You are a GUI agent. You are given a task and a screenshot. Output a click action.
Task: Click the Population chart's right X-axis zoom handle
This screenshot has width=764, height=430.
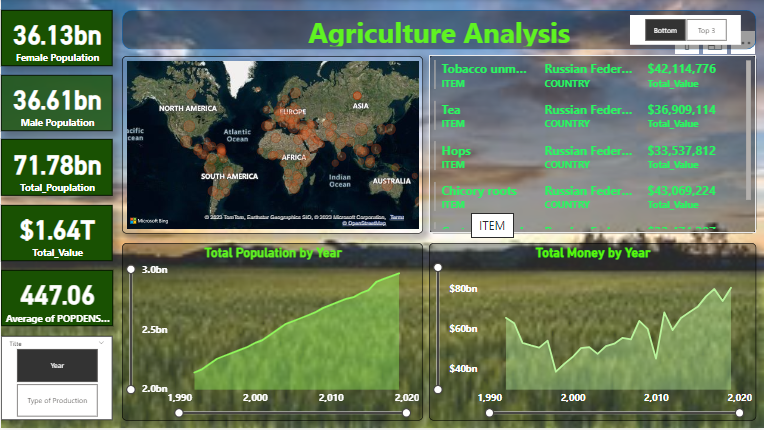pos(408,411)
